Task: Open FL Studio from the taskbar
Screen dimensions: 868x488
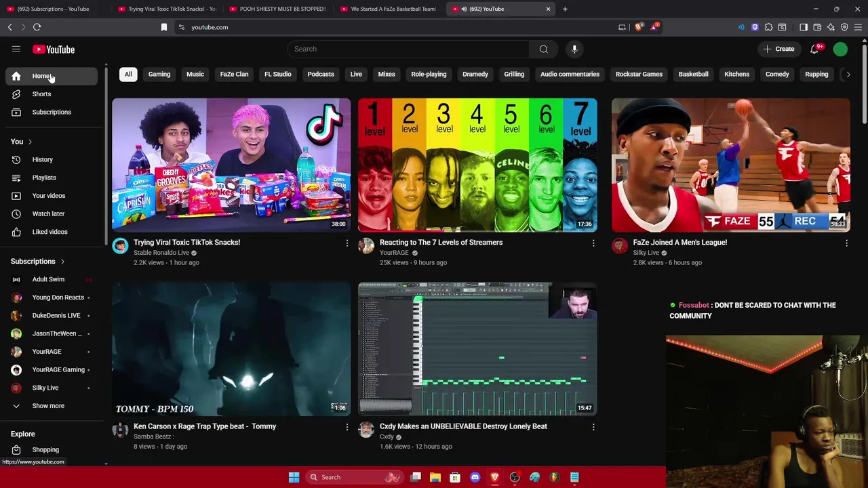Action: pos(554,477)
